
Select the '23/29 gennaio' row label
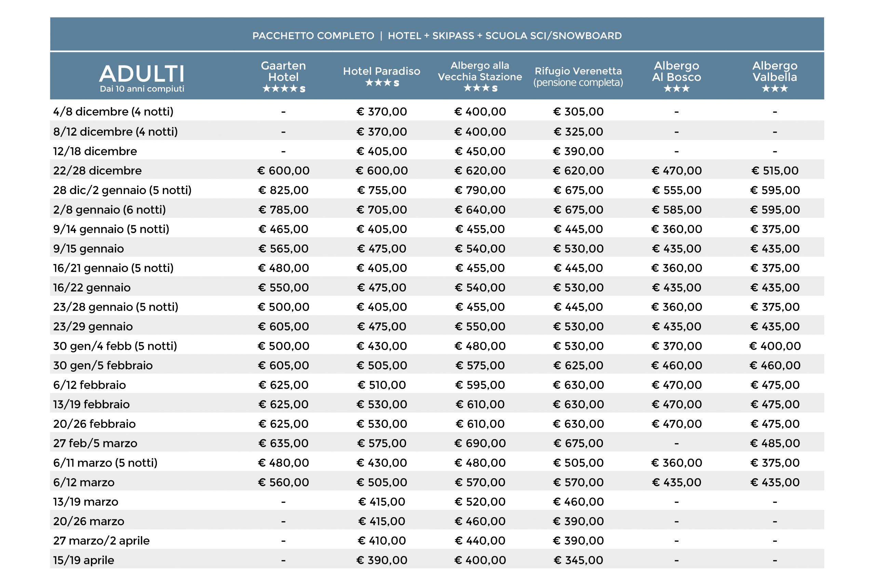[93, 327]
